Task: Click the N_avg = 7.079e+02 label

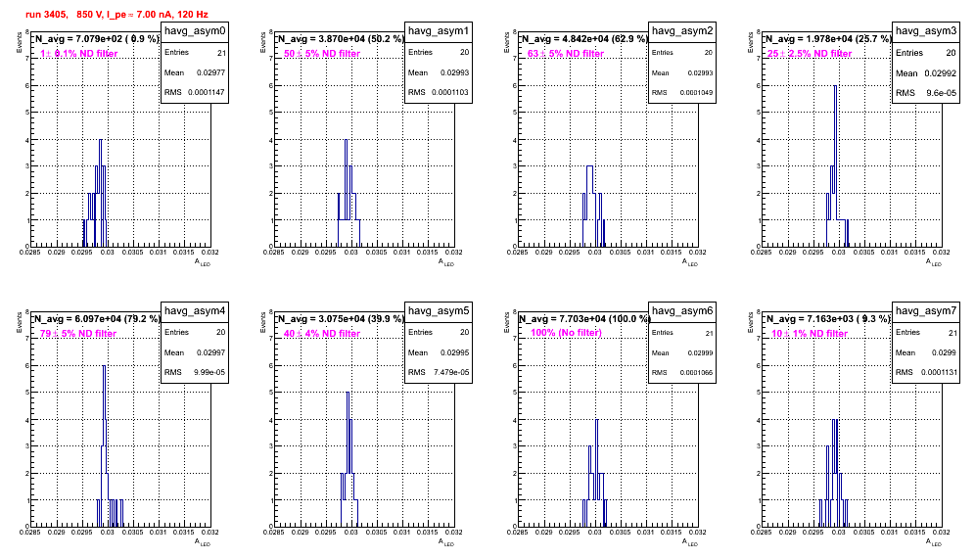Action: [x=97, y=39]
